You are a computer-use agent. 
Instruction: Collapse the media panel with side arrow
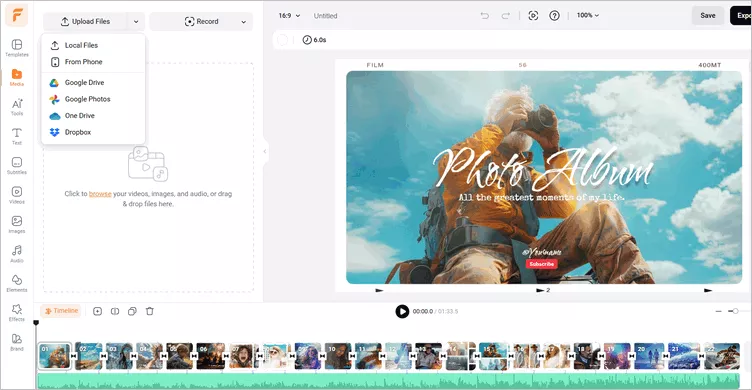point(265,152)
